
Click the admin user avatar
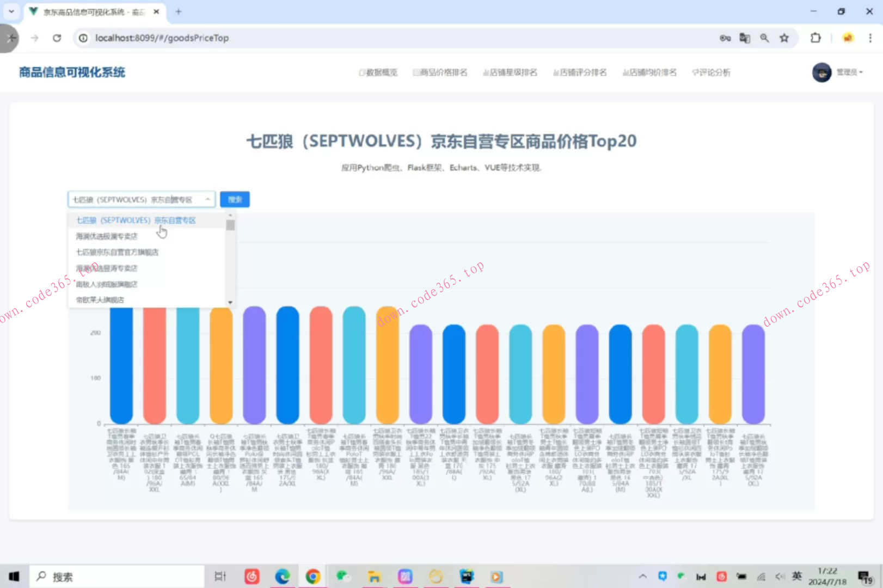(821, 72)
